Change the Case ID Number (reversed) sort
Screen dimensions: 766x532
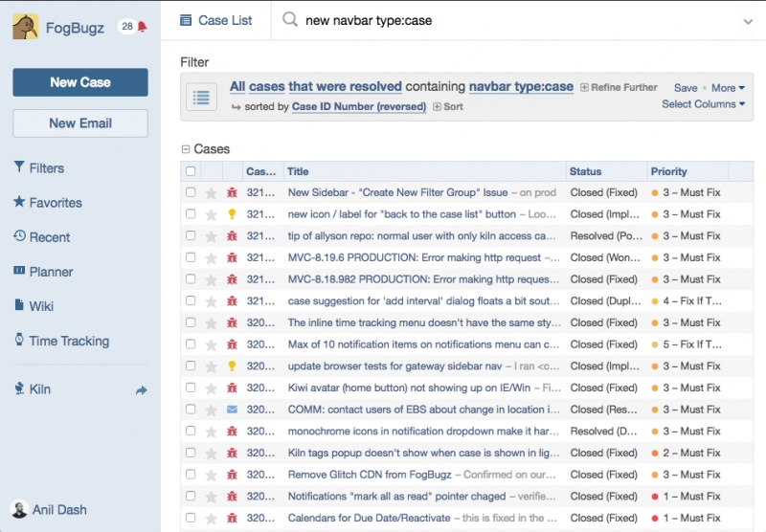pos(359,106)
